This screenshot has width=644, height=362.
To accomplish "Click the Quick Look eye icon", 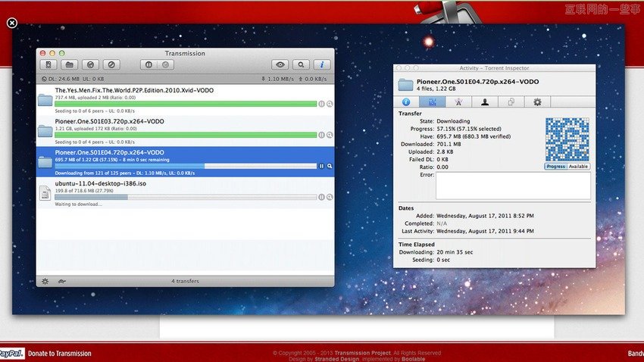I will [281, 65].
